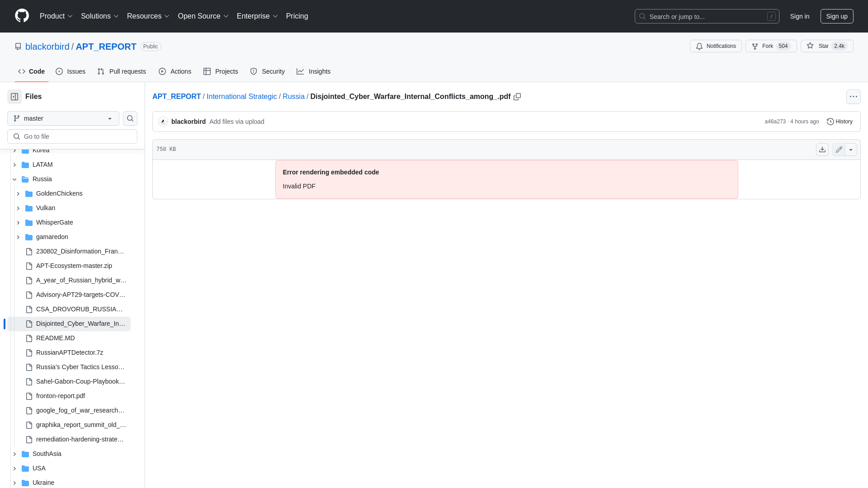Viewport: 868px width, 488px height.
Task: Open the Security tab
Action: (267, 71)
